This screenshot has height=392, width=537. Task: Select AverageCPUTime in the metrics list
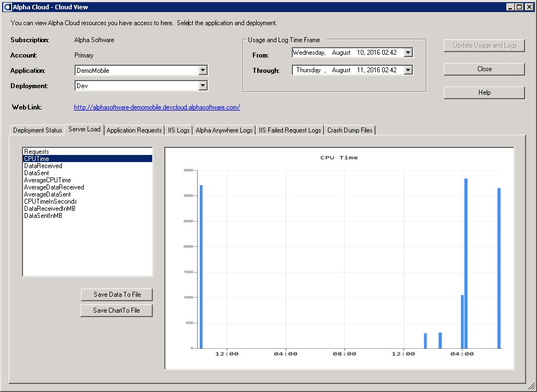(x=88, y=180)
